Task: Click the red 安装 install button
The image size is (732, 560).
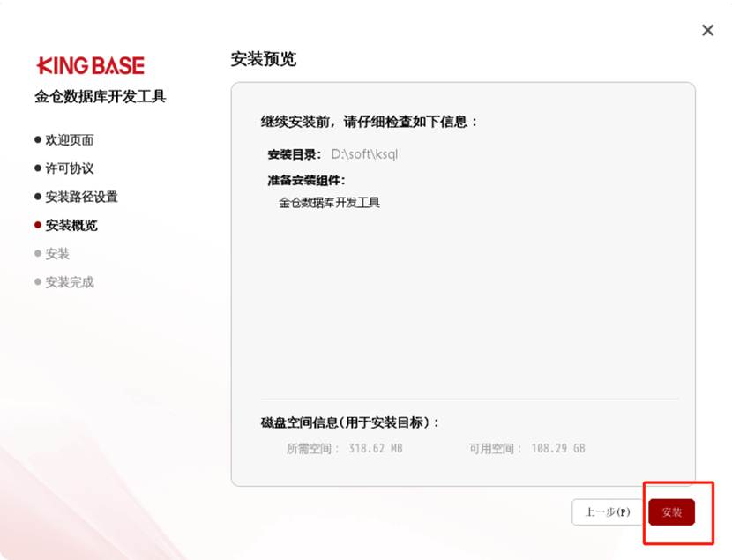Action: click(x=671, y=512)
